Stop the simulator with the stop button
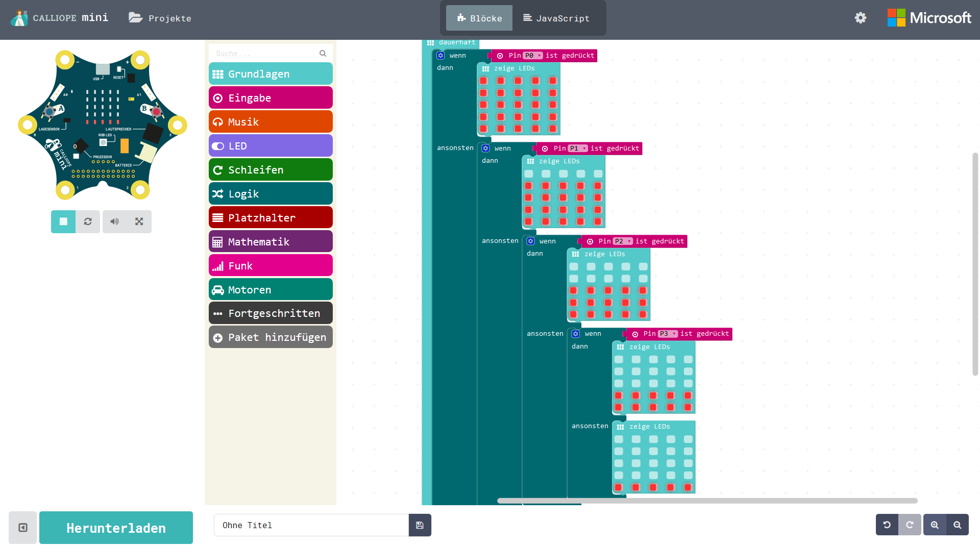 [63, 221]
